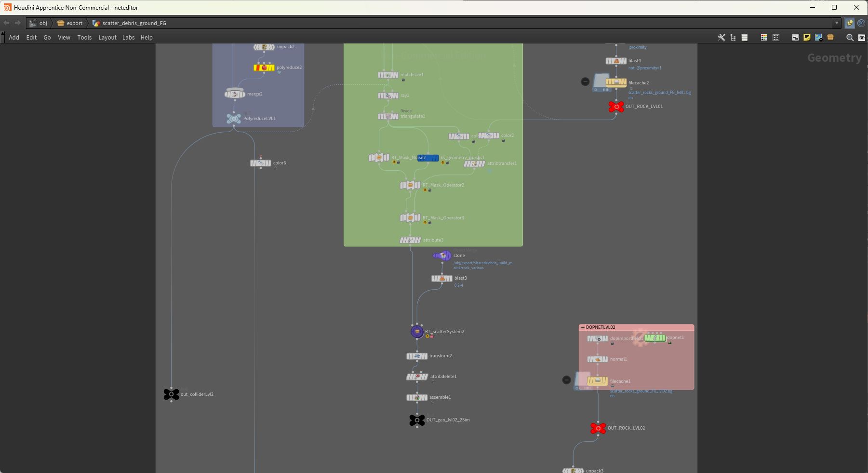Screen dimensions: 868x473
Task: Toggle the pin pane icon
Action: 850,23
